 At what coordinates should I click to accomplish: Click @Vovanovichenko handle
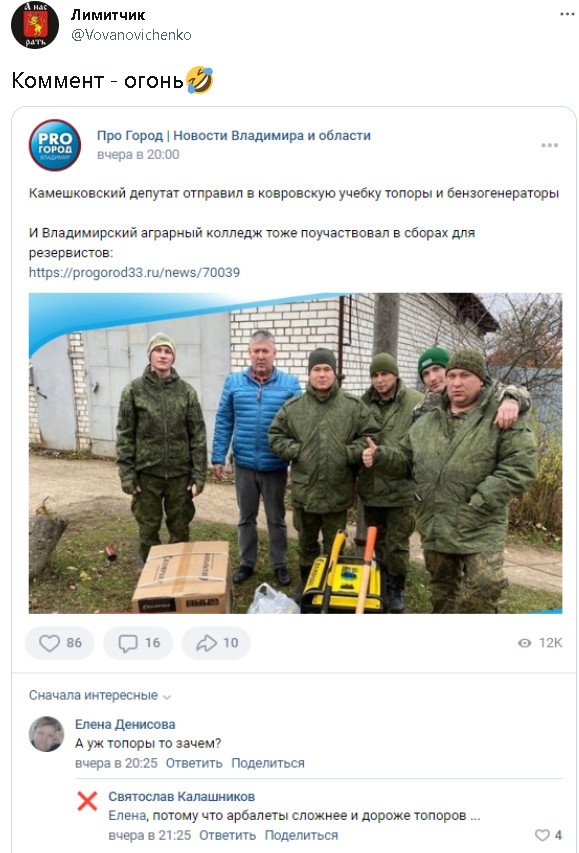pyautogui.click(x=131, y=35)
